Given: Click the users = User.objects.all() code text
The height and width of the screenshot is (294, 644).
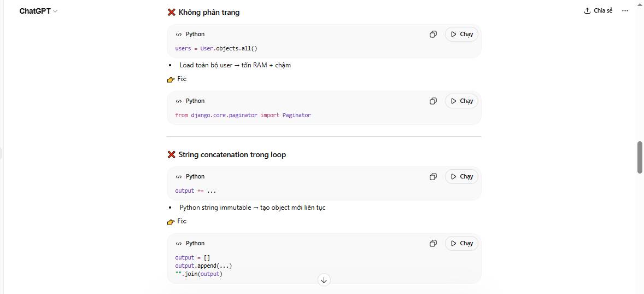Looking at the screenshot, I should pos(216,48).
